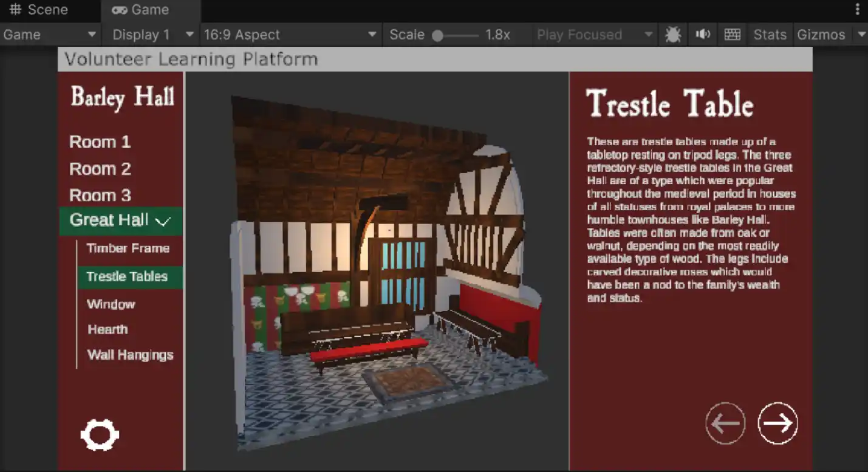This screenshot has height=472, width=868.
Task: Click the previous arrow button
Action: [x=725, y=423]
